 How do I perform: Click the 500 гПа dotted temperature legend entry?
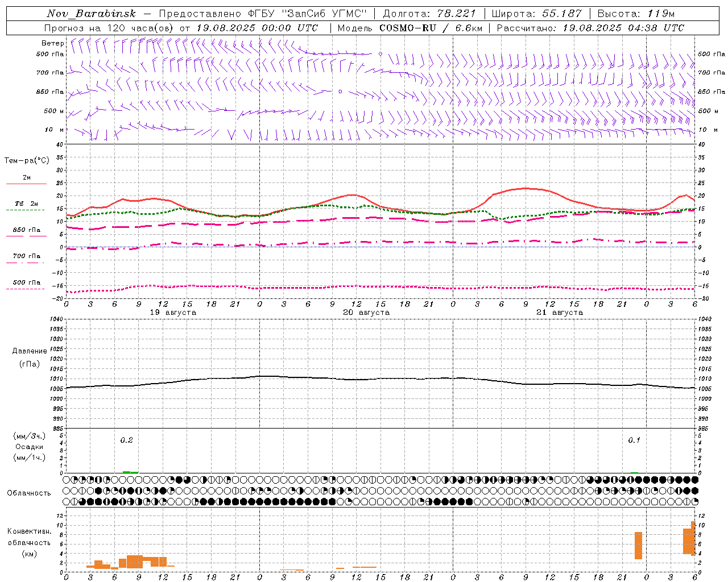(x=26, y=284)
